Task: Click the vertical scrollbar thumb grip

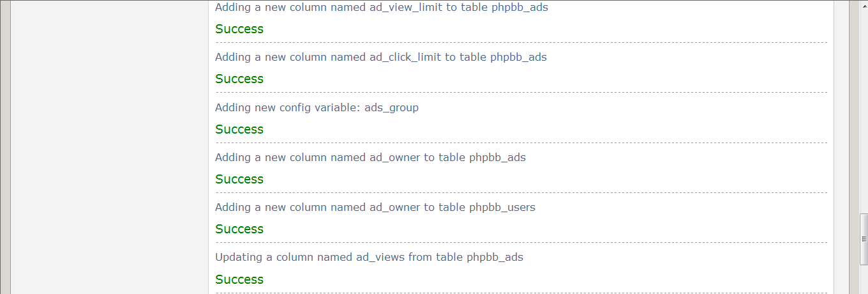Action: click(x=864, y=238)
